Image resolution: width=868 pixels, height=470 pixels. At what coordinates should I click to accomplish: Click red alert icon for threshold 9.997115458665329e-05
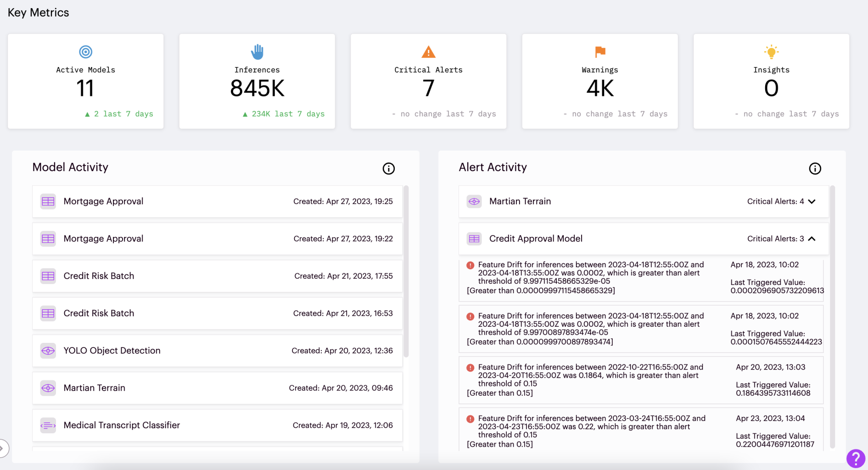point(470,265)
